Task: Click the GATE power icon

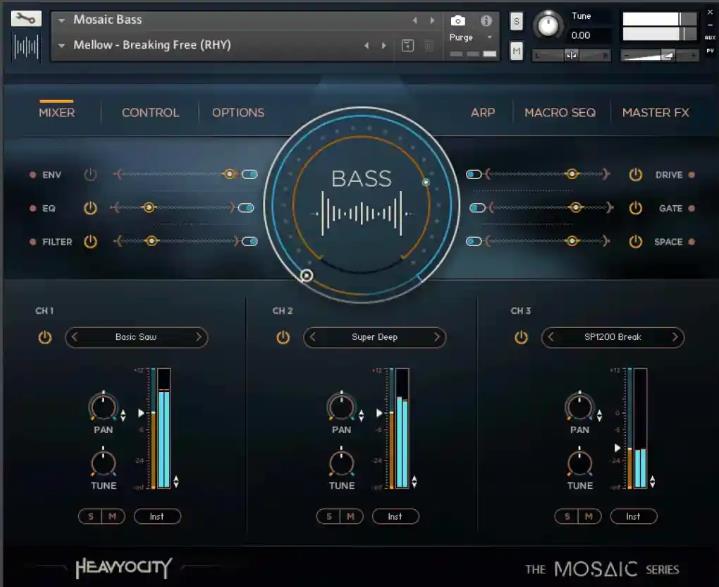Action: (635, 208)
